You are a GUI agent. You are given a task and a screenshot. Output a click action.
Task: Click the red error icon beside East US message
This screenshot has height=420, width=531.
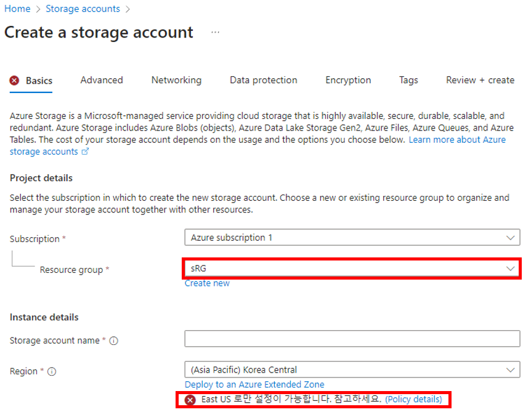[190, 400]
